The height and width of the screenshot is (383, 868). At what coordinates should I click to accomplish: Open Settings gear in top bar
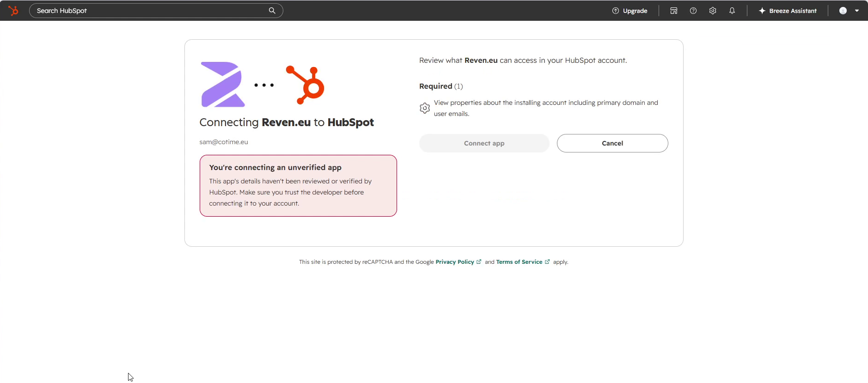pyautogui.click(x=712, y=11)
